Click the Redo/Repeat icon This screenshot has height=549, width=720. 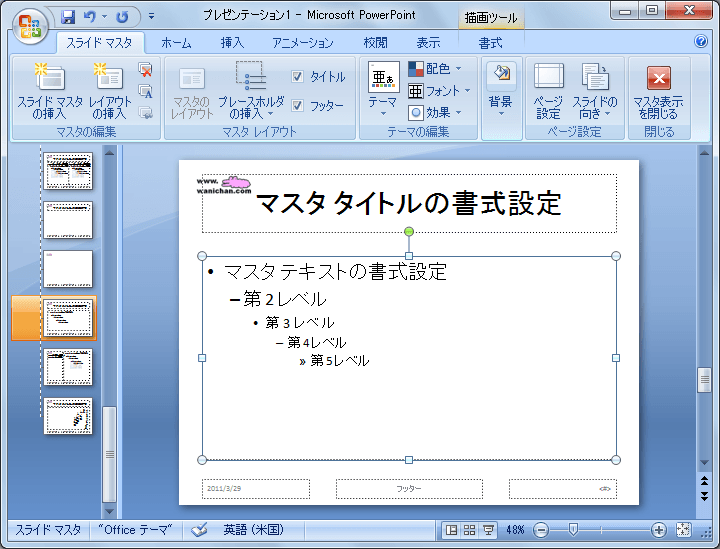tap(122, 17)
